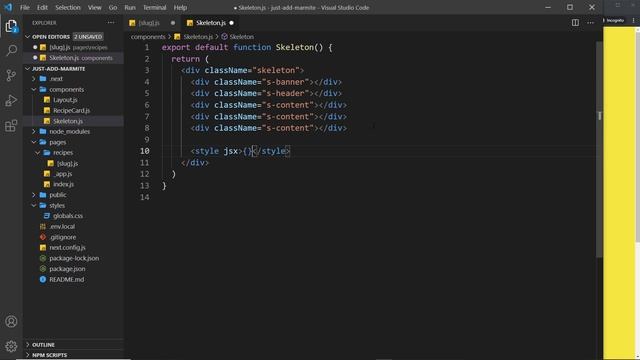Open globals.css file
Screen dimensions: 640x360
(x=68, y=216)
